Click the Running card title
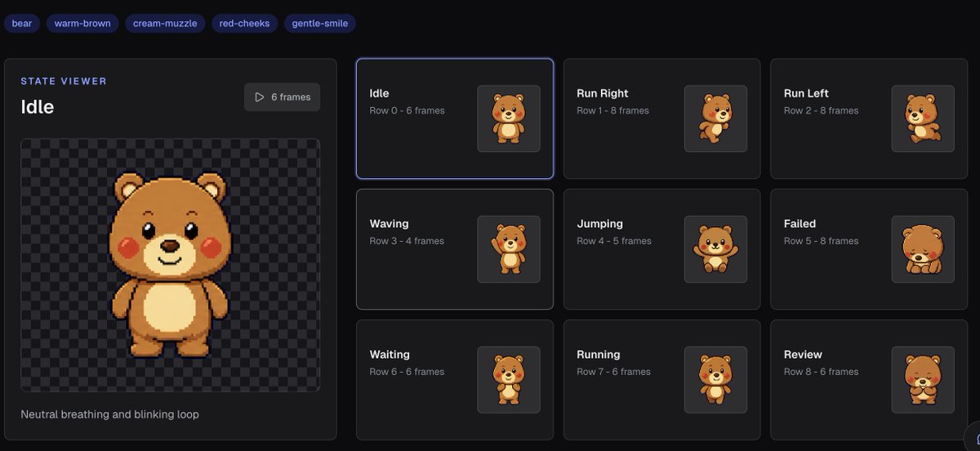 (599, 355)
